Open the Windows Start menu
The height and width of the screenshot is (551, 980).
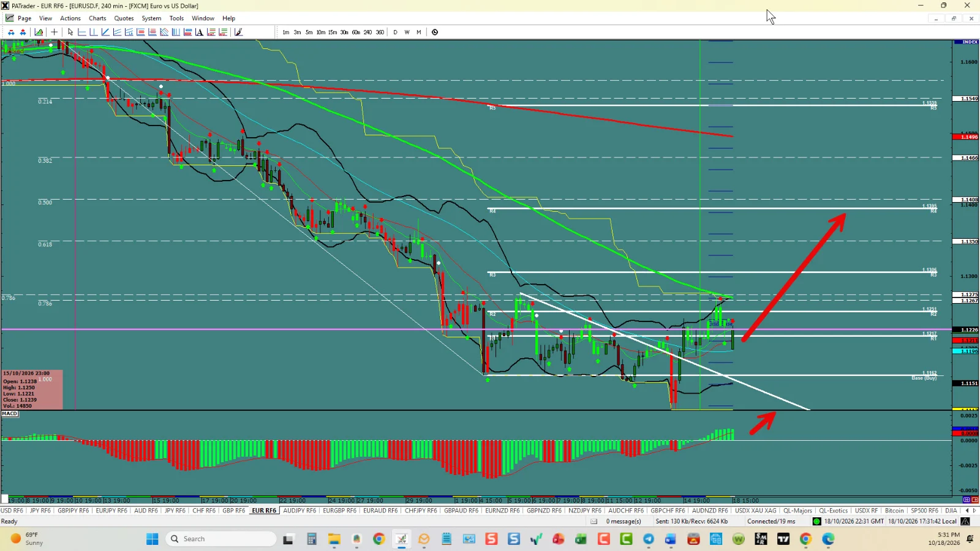(153, 539)
